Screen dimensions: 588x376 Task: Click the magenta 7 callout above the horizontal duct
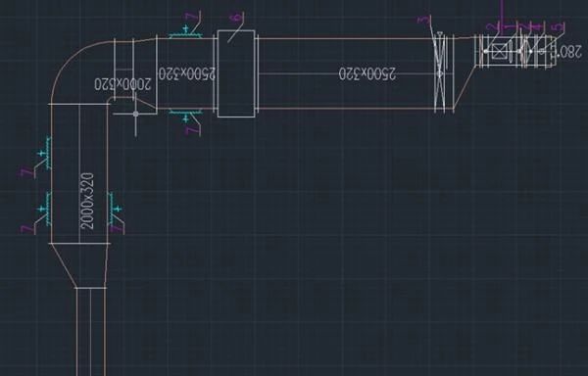click(191, 18)
